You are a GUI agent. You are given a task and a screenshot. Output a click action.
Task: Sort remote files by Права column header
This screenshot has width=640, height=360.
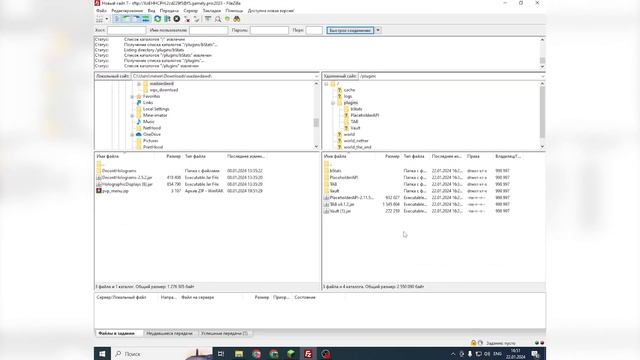tap(473, 156)
